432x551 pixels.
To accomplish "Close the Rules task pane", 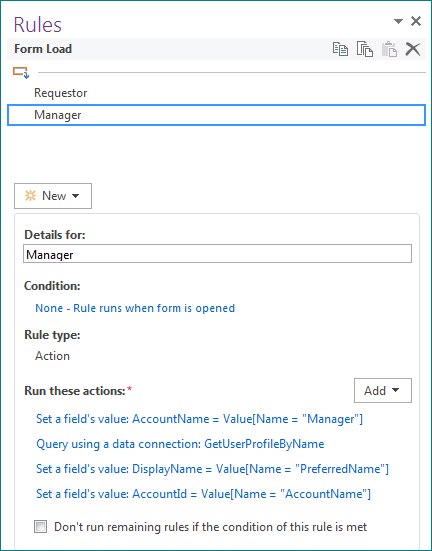I will (416, 21).
